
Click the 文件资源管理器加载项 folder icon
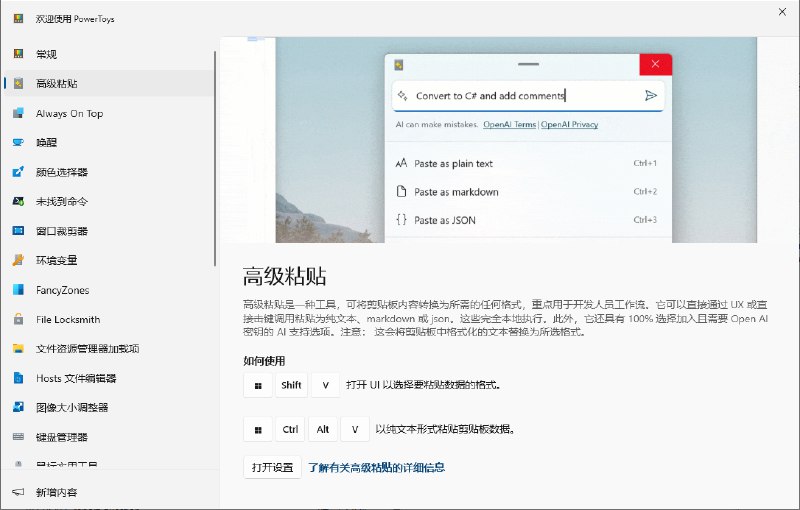click(18, 349)
